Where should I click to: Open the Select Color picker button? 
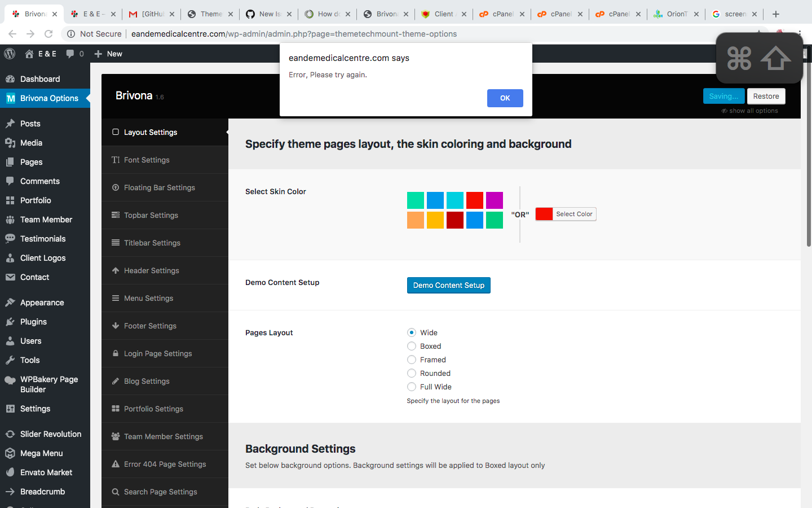coord(566,214)
